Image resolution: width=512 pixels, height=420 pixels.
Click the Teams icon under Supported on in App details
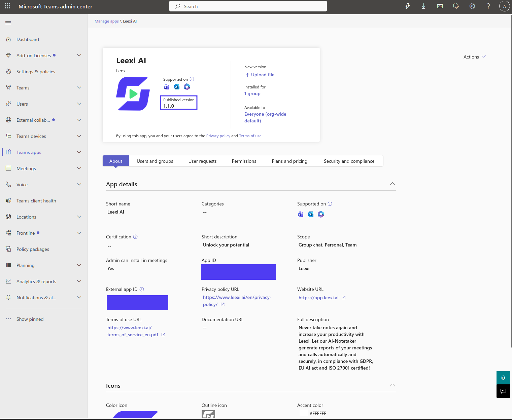(x=301, y=214)
